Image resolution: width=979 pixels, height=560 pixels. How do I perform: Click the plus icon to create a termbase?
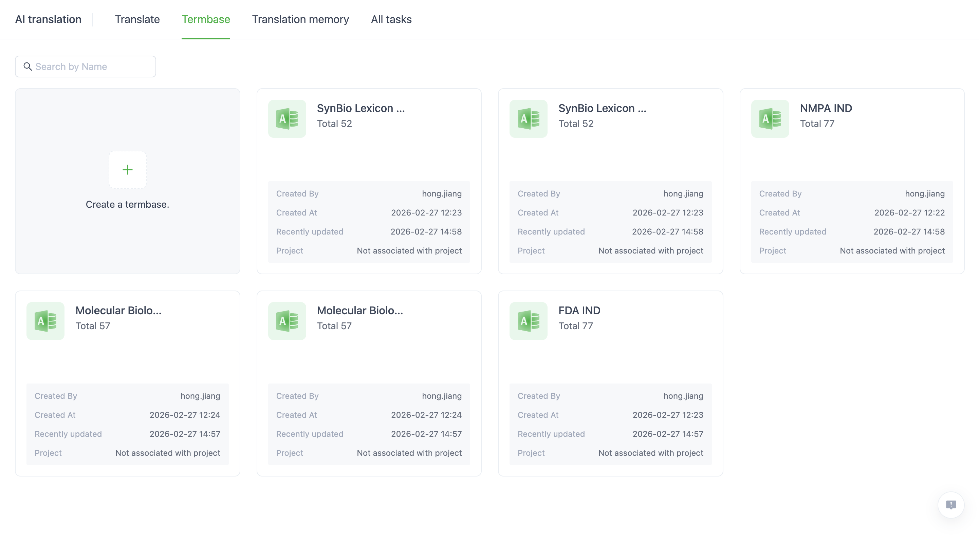127,170
